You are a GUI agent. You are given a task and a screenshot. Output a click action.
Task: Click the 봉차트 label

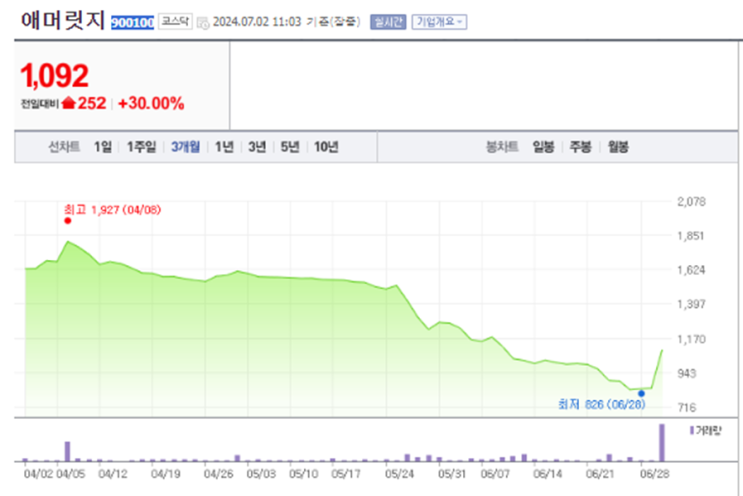tap(502, 147)
